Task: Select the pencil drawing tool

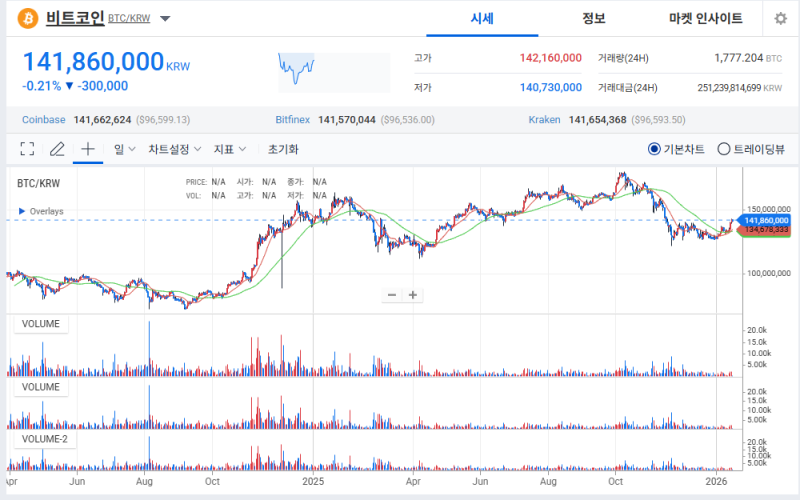Action: (x=57, y=149)
